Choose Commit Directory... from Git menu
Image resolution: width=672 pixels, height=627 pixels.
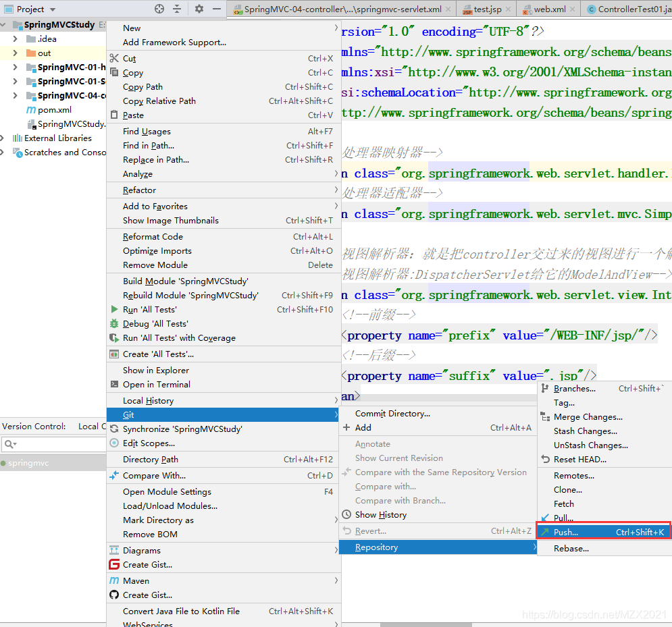[392, 414]
